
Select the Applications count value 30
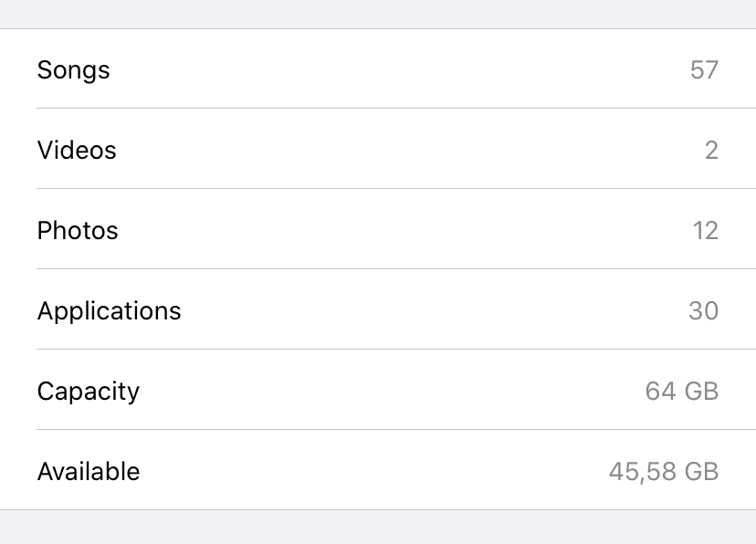[703, 311]
